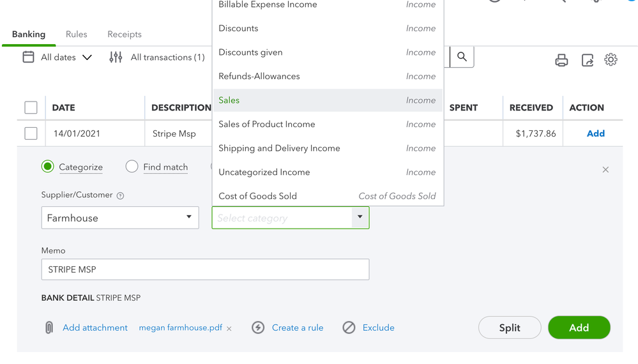Tick the Stripe Msp row checkbox
Image resolution: width=638 pixels, height=364 pixels.
click(x=31, y=133)
